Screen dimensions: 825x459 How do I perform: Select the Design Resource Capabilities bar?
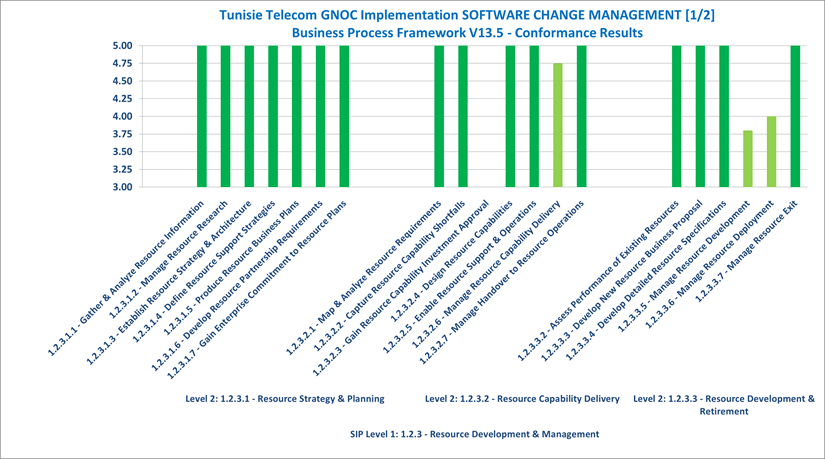point(510,116)
